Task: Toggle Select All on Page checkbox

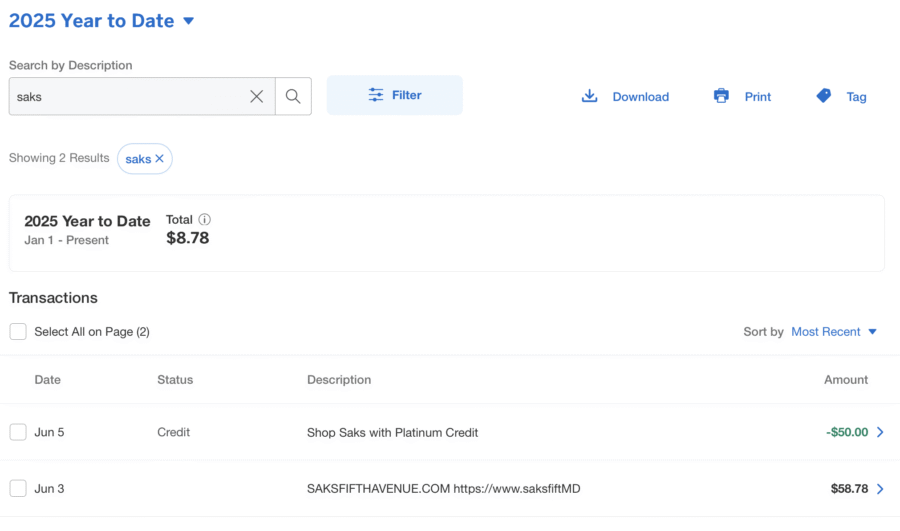Action: tap(18, 332)
